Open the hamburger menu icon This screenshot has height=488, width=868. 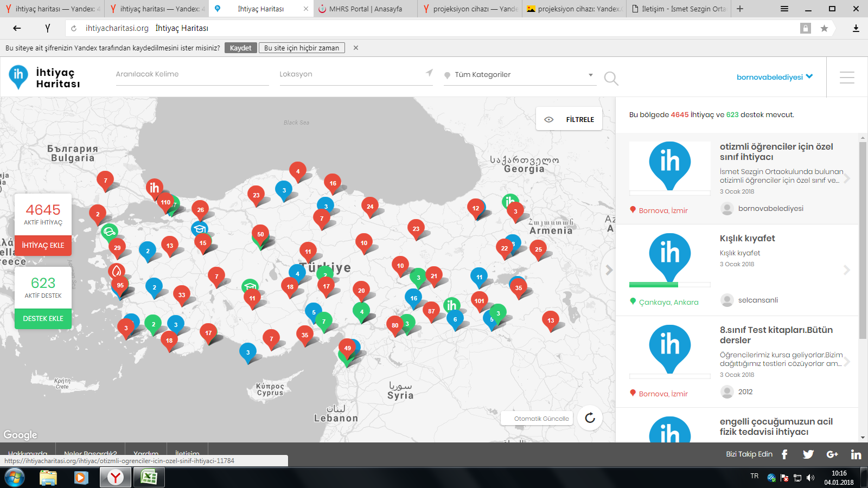click(847, 78)
